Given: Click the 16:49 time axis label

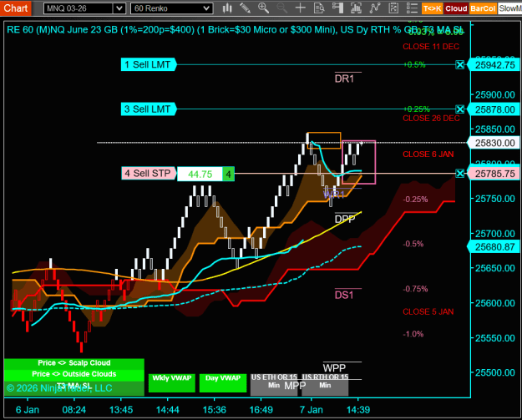Looking at the screenshot, I should pos(261,410).
